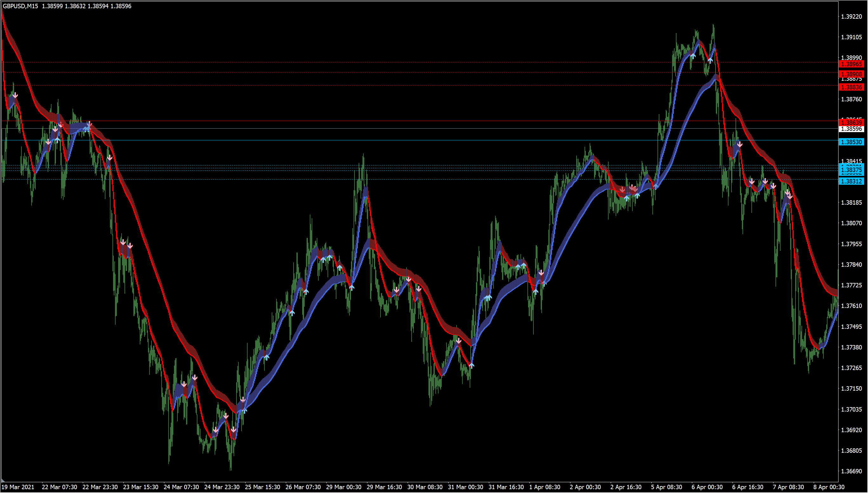This screenshot has height=493, width=868.
Task: Click the white 1.38596 current price label
Action: 852,129
